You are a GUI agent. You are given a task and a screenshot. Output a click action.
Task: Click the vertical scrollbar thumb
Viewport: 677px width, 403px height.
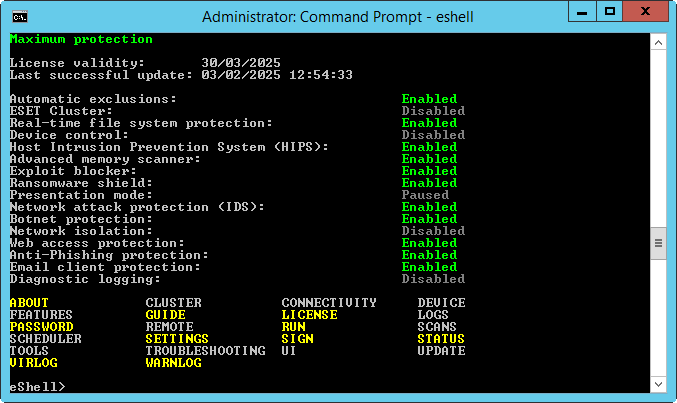click(659, 243)
